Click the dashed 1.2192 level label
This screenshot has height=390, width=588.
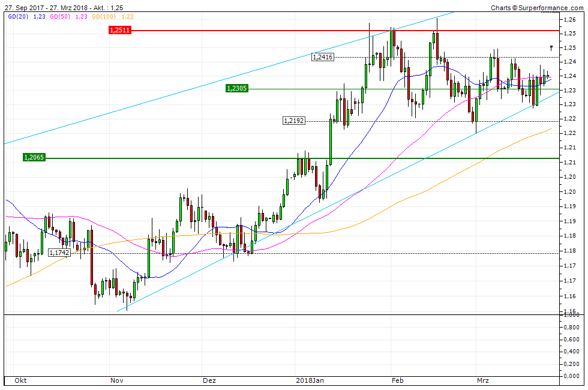(x=293, y=120)
